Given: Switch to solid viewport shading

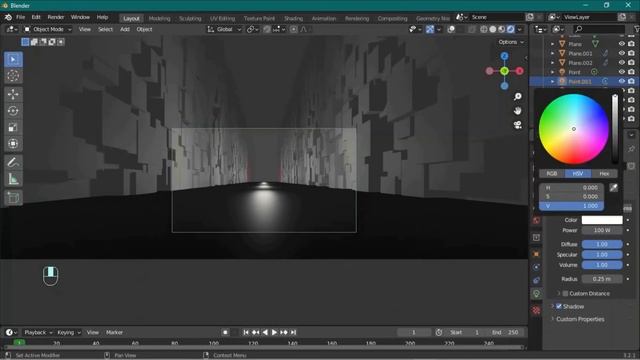Looking at the screenshot, I should 493,29.
